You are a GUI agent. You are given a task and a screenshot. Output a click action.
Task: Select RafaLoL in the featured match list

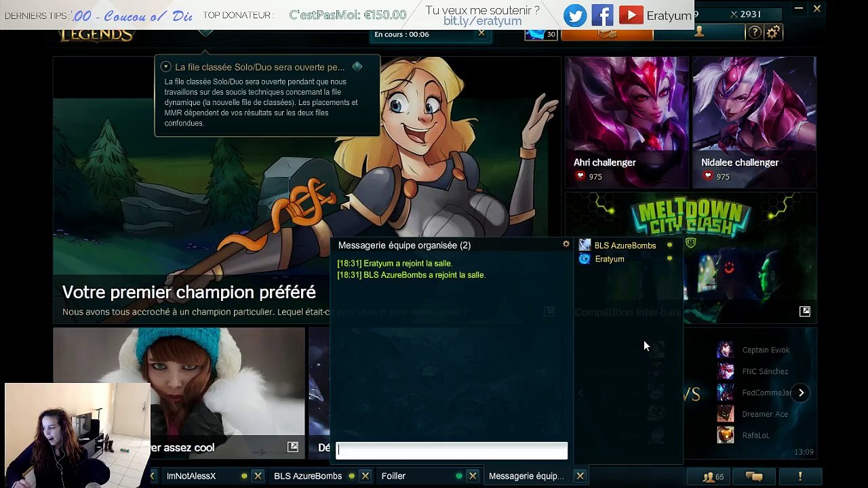pos(755,435)
